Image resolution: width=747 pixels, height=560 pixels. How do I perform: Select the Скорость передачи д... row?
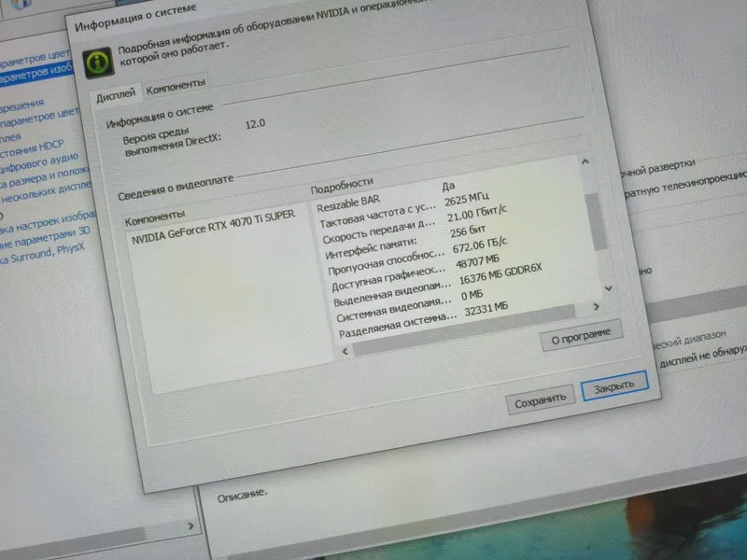(415, 225)
